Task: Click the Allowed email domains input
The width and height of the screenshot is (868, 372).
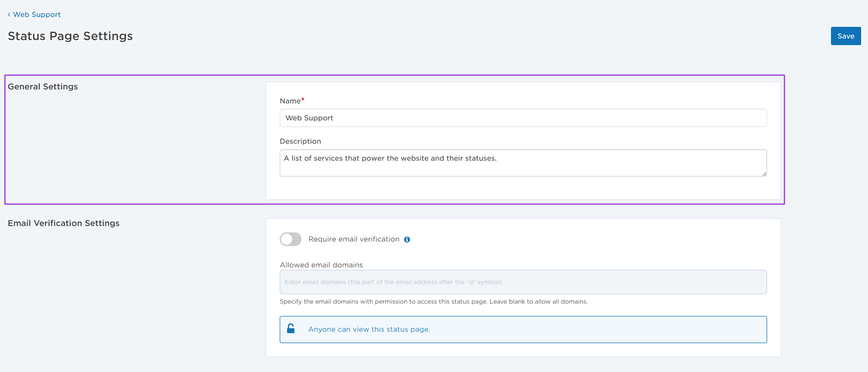Action: pos(523,282)
